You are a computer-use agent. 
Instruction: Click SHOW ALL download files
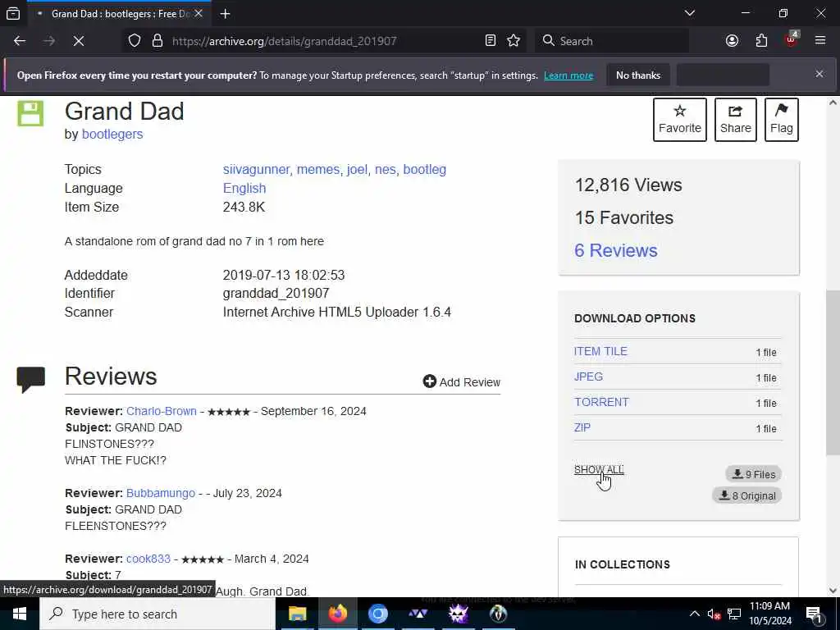(x=599, y=470)
